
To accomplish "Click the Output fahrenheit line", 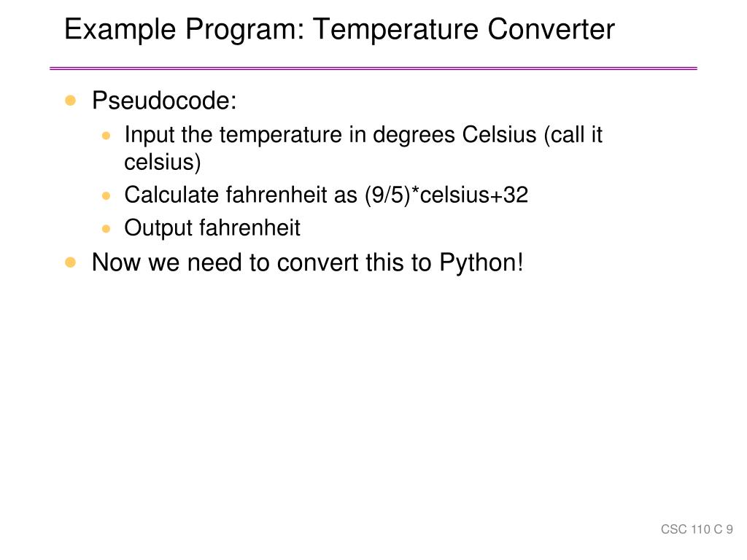I will [212, 228].
